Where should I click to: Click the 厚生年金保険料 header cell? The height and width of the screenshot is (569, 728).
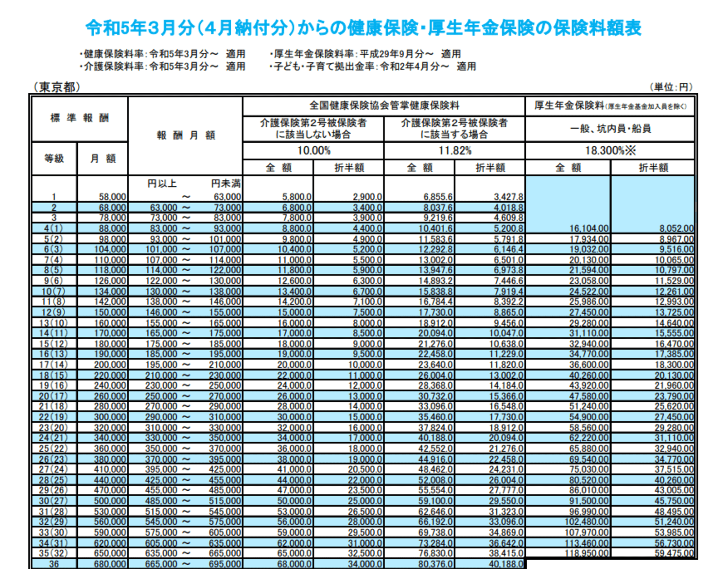610,106
